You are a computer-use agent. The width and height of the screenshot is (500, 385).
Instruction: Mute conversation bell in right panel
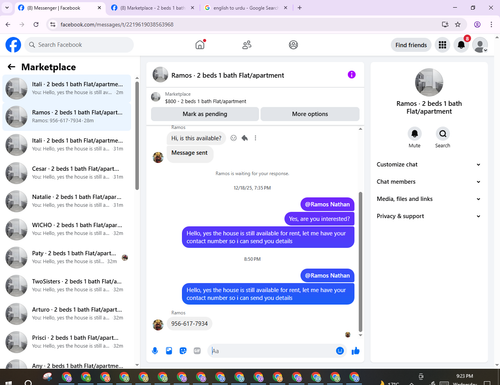(414, 134)
